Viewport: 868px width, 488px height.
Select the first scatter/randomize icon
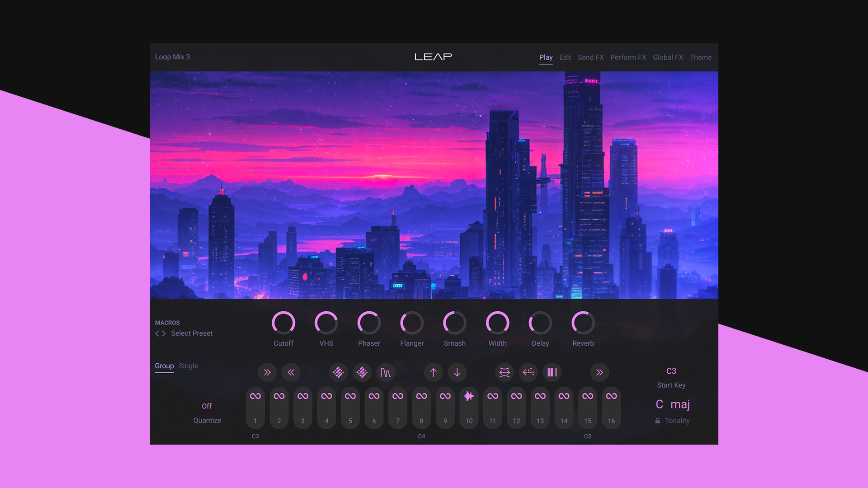coord(338,372)
